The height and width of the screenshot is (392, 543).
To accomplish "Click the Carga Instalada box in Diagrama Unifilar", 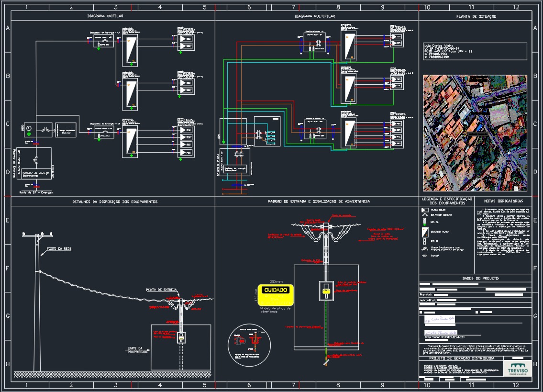I will coord(66,130).
